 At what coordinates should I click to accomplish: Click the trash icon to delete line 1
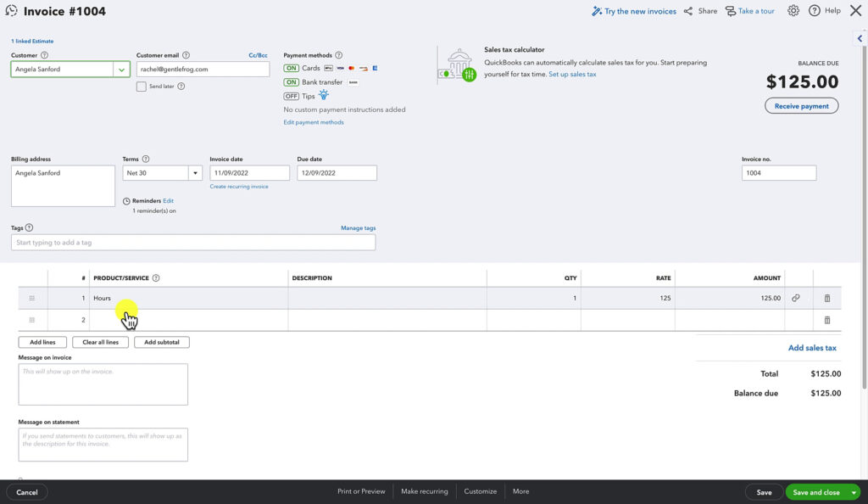pyautogui.click(x=826, y=298)
